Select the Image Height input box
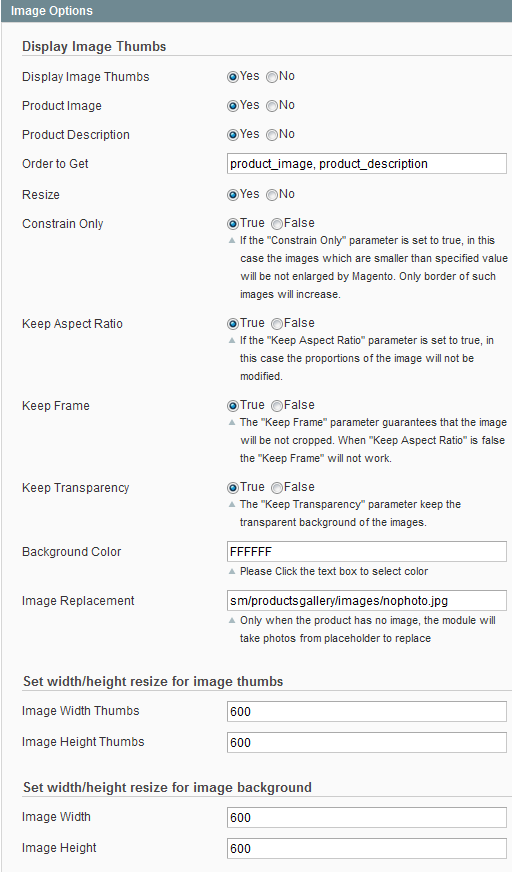512x872 pixels. tap(367, 849)
